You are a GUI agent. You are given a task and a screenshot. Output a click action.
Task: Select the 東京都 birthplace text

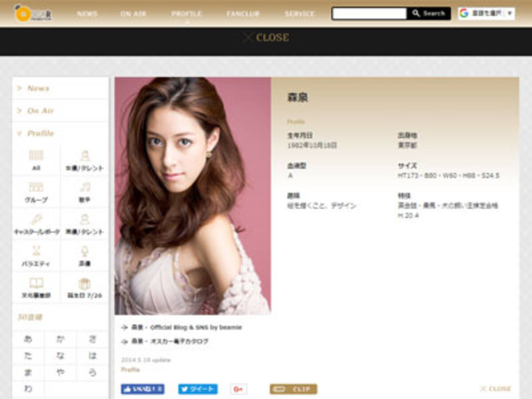tap(407, 145)
